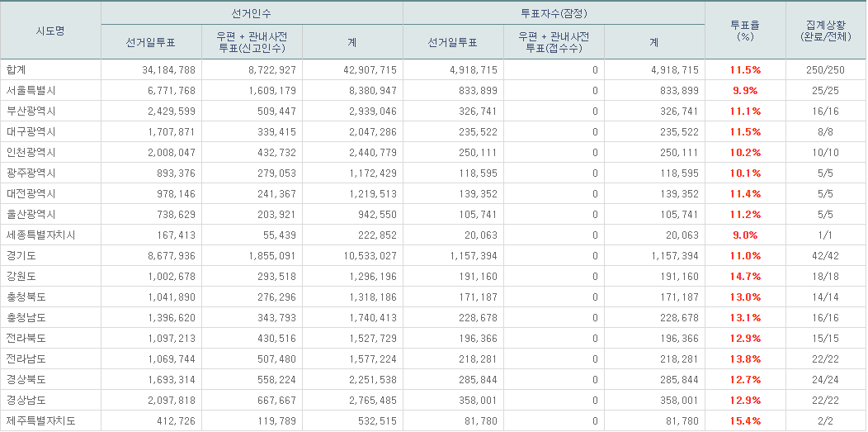The height and width of the screenshot is (432, 868).
Task: Select the 서울특별시 row label
Action: pyautogui.click(x=31, y=91)
